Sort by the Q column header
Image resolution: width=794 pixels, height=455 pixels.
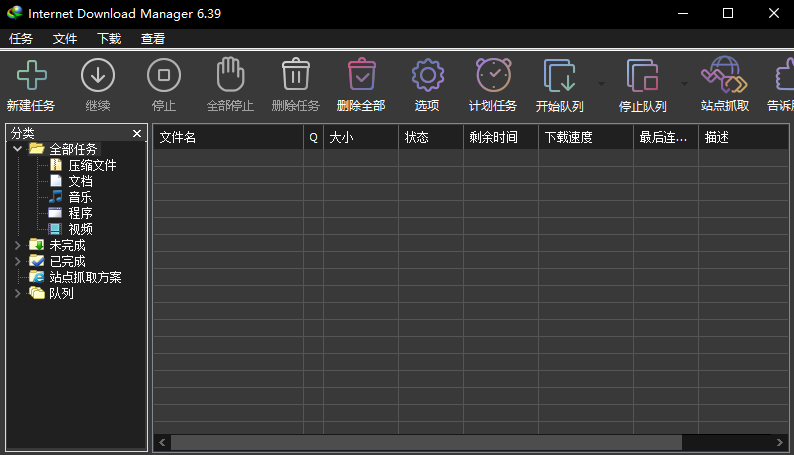click(x=313, y=137)
